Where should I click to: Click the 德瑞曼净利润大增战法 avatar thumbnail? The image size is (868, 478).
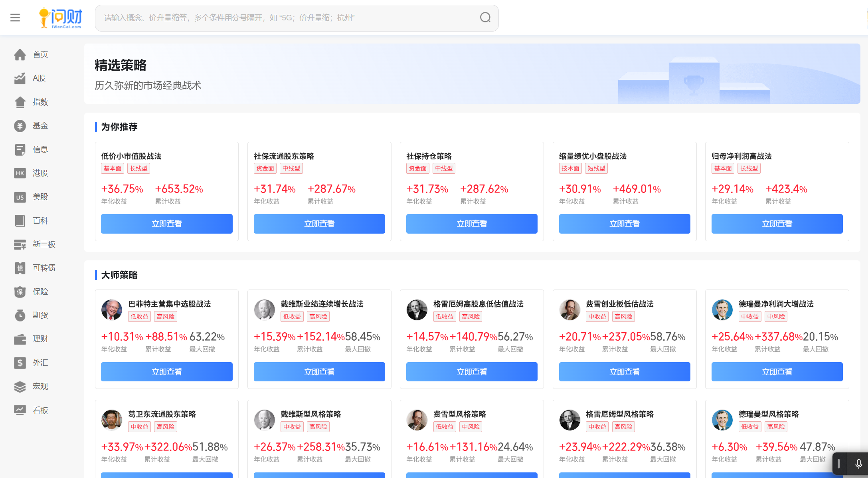[x=722, y=310]
